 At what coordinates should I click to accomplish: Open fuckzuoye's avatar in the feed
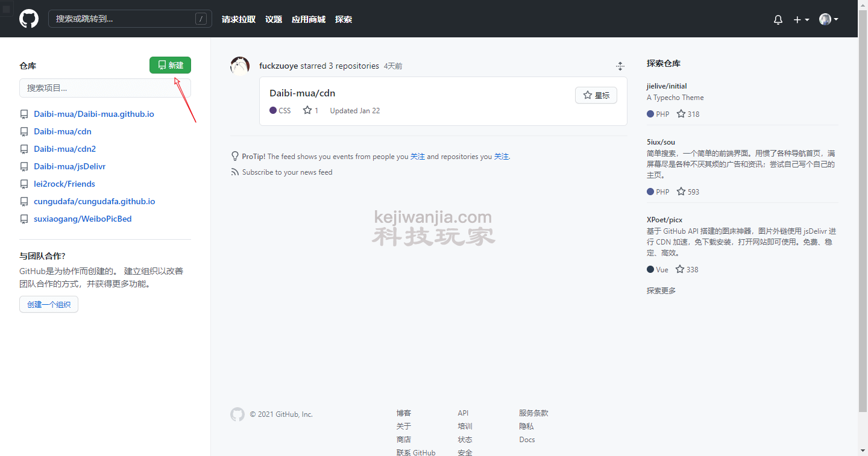[x=240, y=66]
